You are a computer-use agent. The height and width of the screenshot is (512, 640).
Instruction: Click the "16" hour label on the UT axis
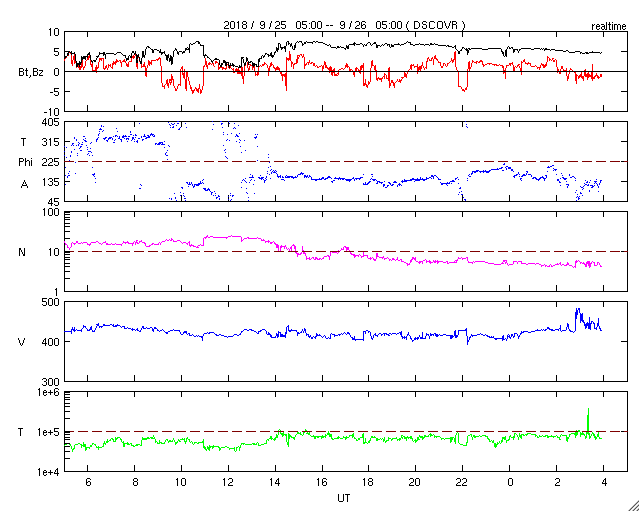[322, 482]
